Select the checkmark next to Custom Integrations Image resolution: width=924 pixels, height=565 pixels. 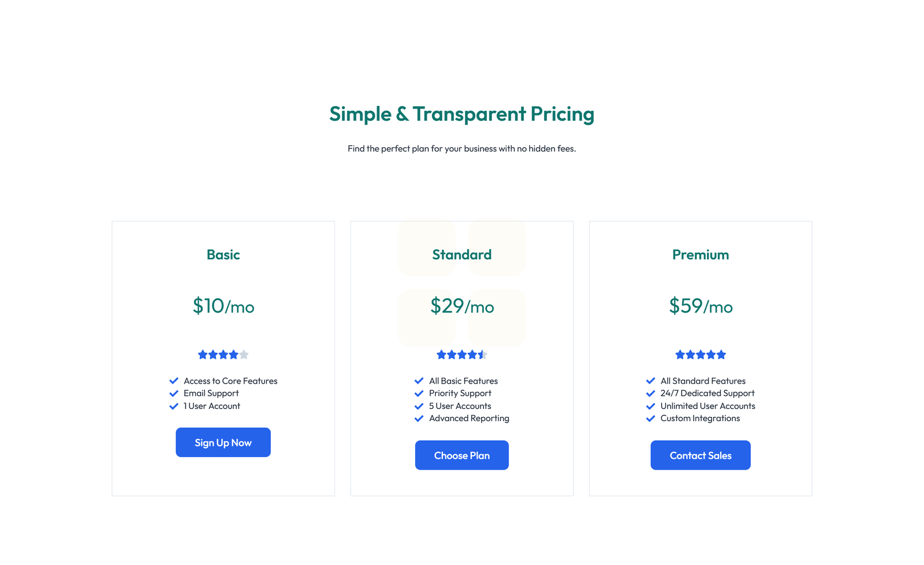click(x=650, y=418)
